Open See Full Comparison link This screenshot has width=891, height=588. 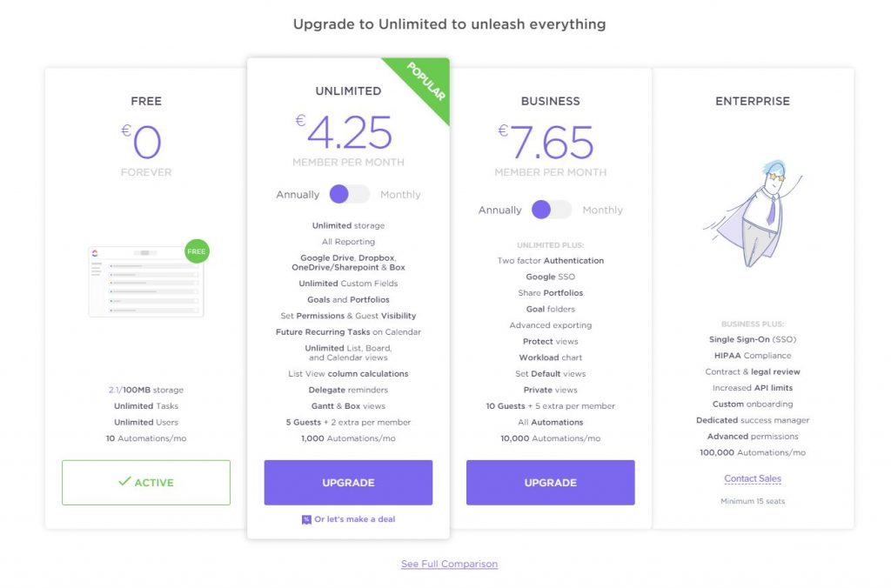(450, 564)
